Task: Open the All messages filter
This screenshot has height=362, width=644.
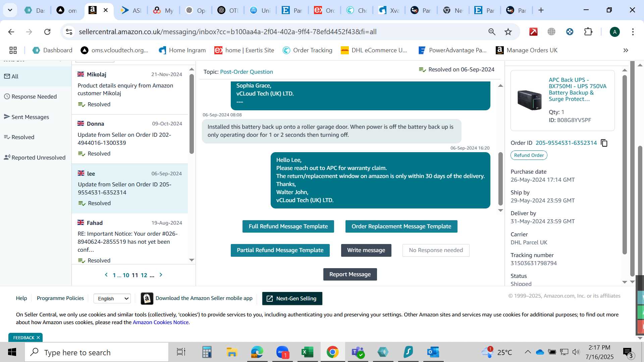Action: click(36, 76)
